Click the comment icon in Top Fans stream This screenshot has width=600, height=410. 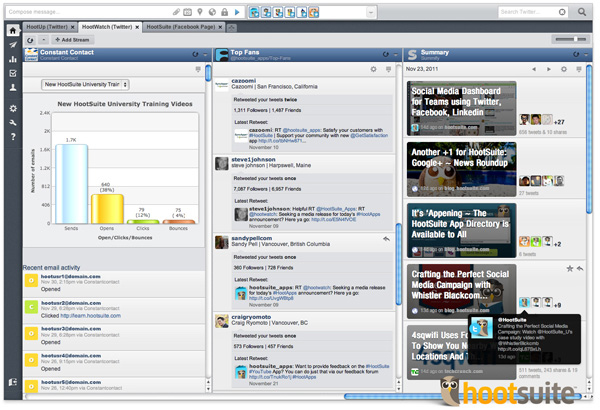pos(388,69)
